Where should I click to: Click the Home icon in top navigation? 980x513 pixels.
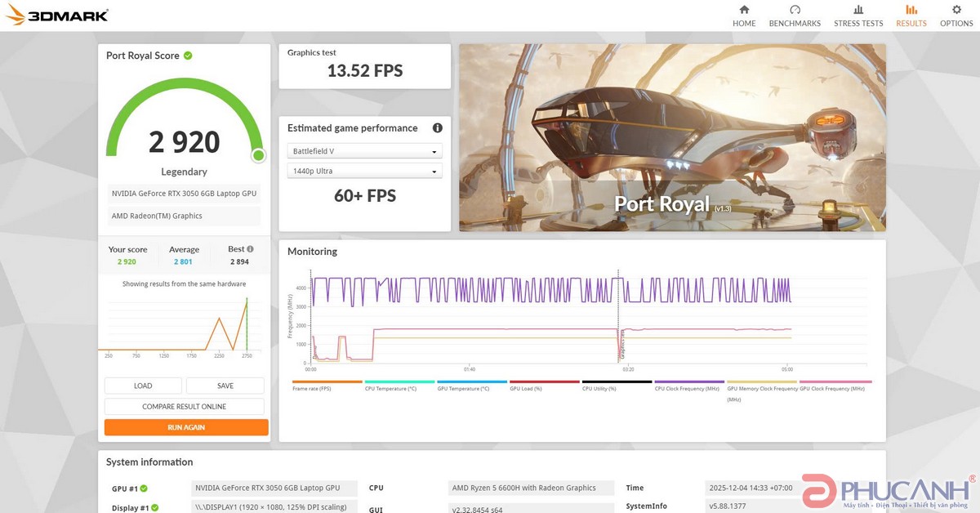click(x=743, y=10)
